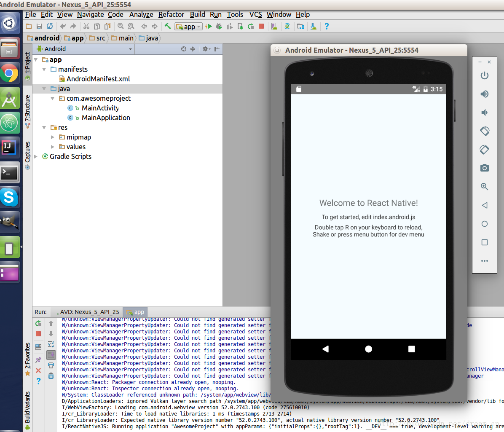Toggle the Build Variants tool window

[28, 411]
